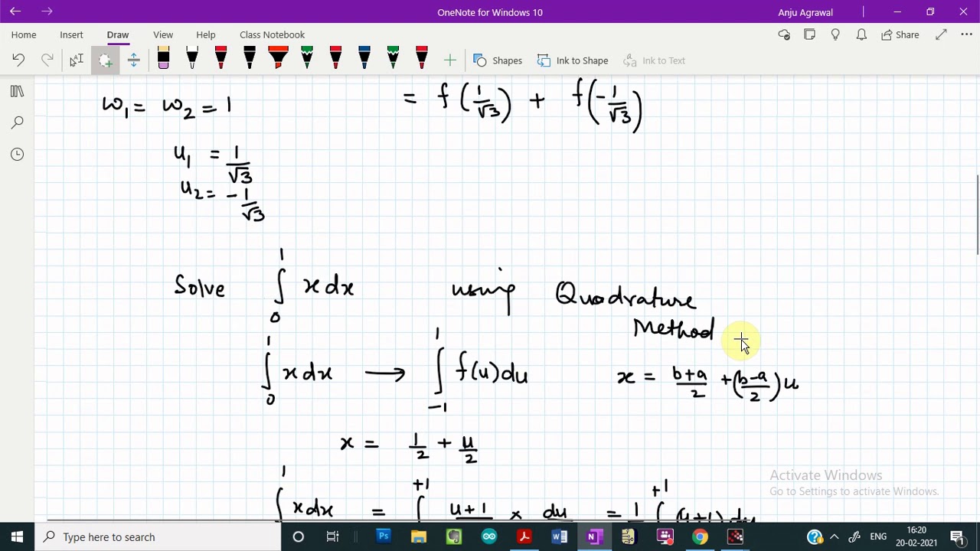Open the Help tab
Screen dimensions: 980x551
pyautogui.click(x=206, y=34)
